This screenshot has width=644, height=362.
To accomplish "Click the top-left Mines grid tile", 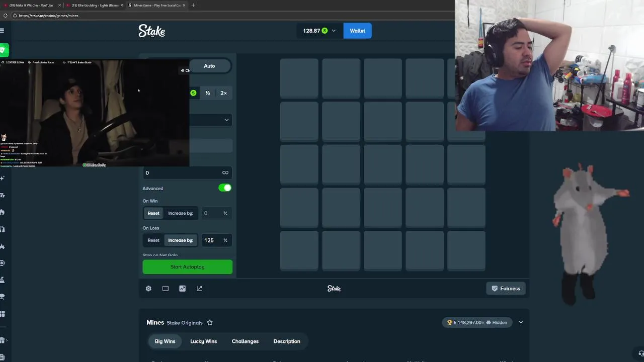I will pyautogui.click(x=299, y=78).
